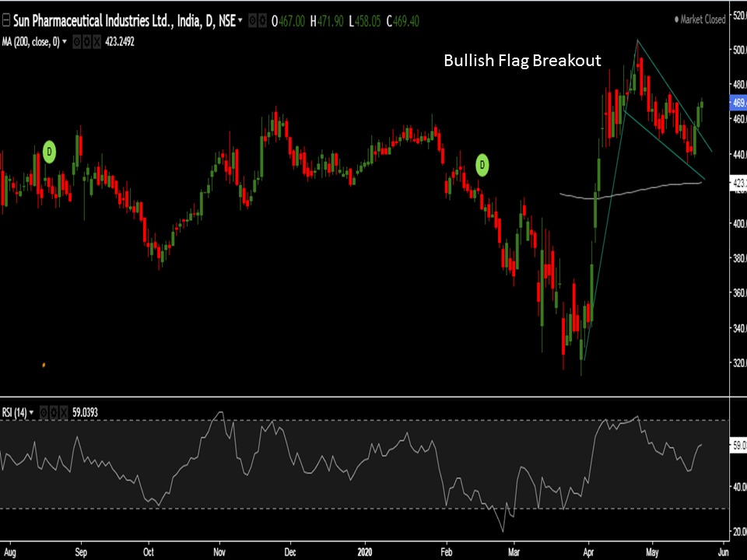Screen dimensions: 747x560
Task: Click the Sep label on the time axis
Action: 80,552
